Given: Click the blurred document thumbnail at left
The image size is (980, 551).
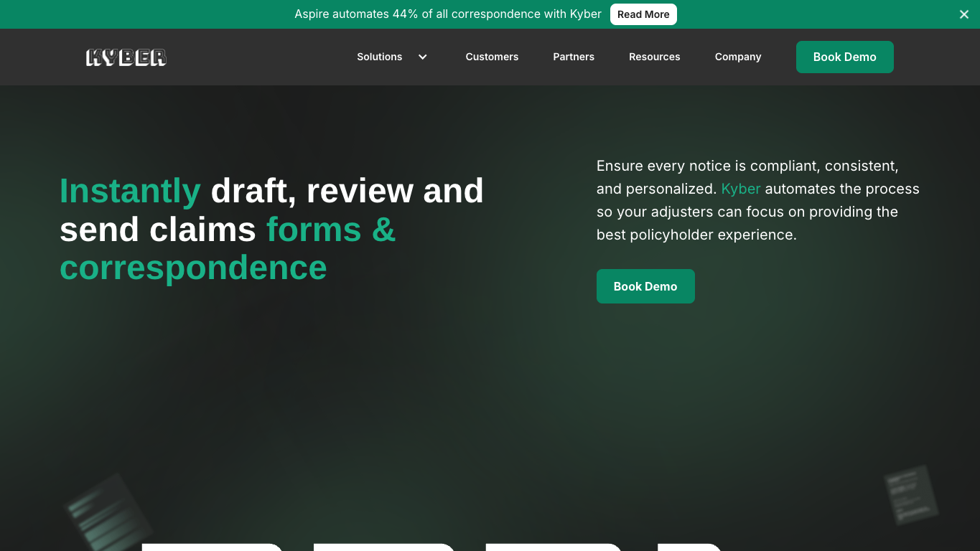Looking at the screenshot, I should pos(108,511).
